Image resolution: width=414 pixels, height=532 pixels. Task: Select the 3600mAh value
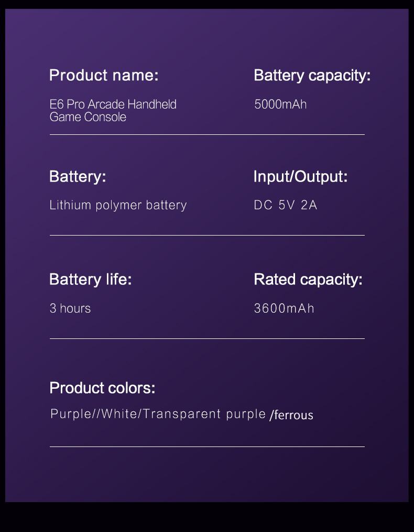(284, 308)
